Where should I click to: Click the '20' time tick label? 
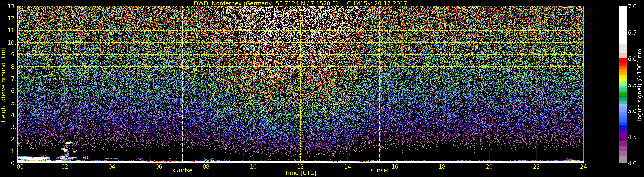click(x=489, y=166)
